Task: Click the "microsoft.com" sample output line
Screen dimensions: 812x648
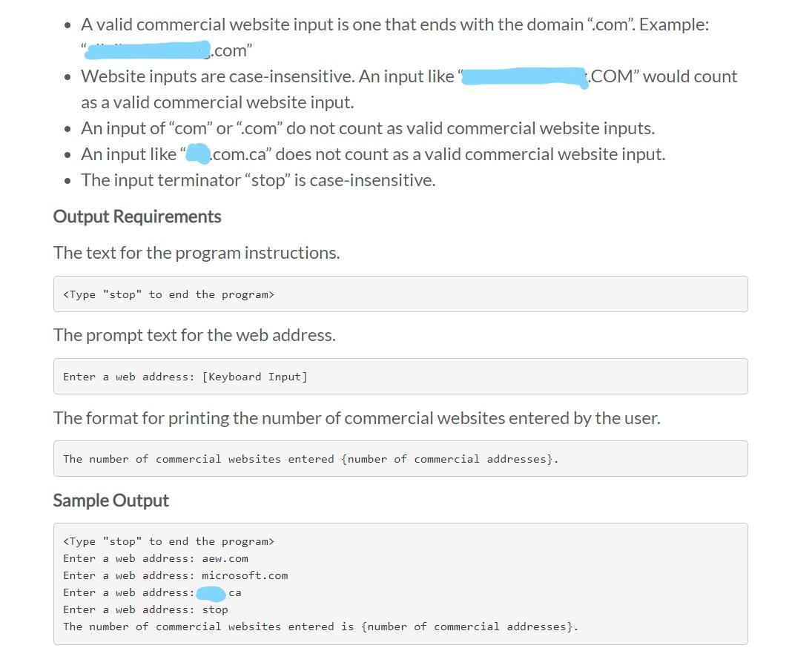Action: pyautogui.click(x=176, y=575)
